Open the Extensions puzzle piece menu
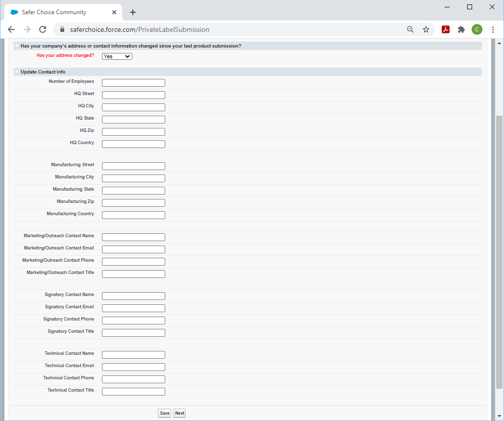Screen dimensions: 504x421 coord(461,29)
